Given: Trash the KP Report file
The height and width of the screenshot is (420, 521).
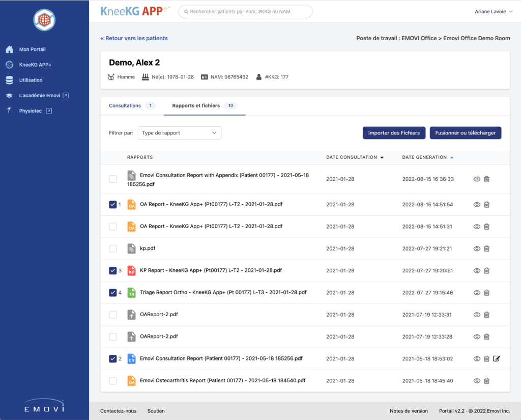Looking at the screenshot, I should pyautogui.click(x=487, y=271).
